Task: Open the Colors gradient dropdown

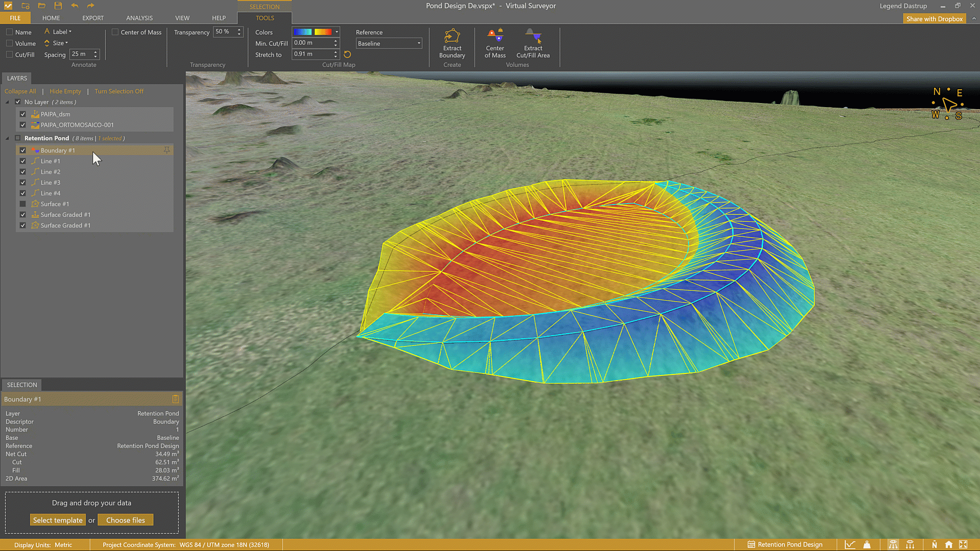Action: tap(337, 32)
